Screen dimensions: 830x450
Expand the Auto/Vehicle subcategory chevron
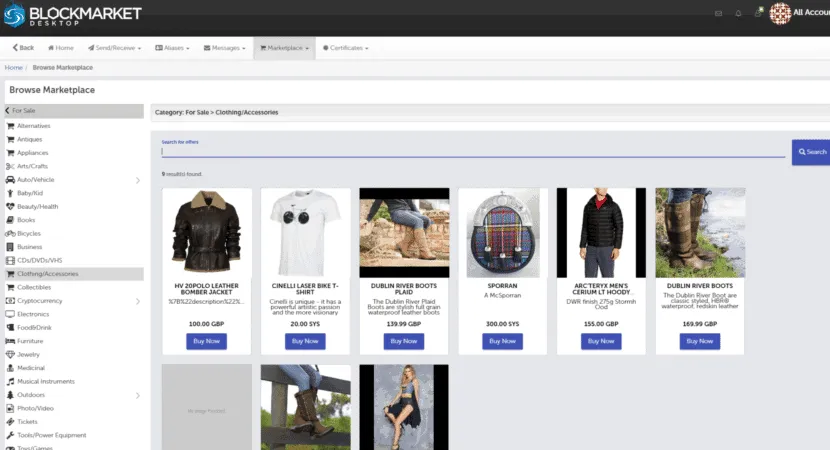pos(138,180)
